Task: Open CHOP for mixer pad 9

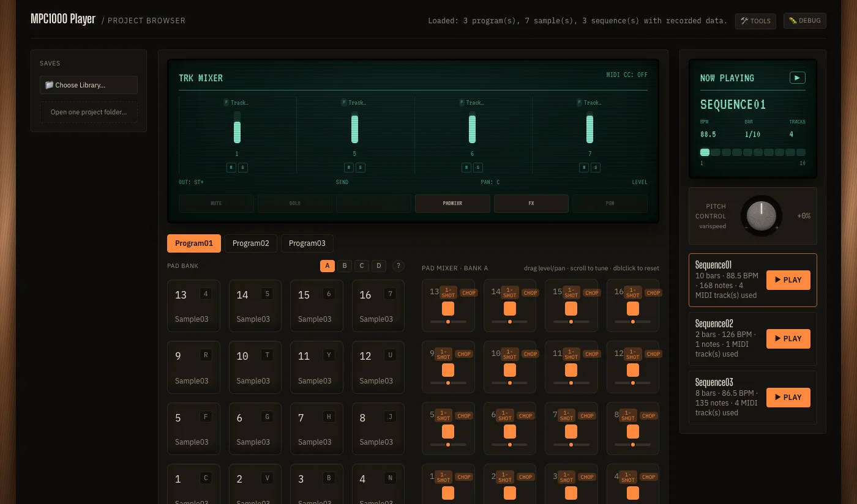Action: pyautogui.click(x=464, y=354)
